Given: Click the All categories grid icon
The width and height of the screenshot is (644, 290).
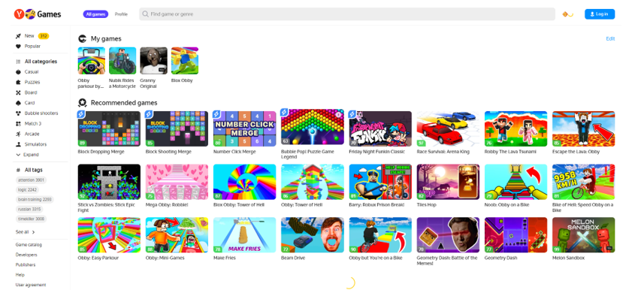Looking at the screenshot, I should pyautogui.click(x=18, y=62).
